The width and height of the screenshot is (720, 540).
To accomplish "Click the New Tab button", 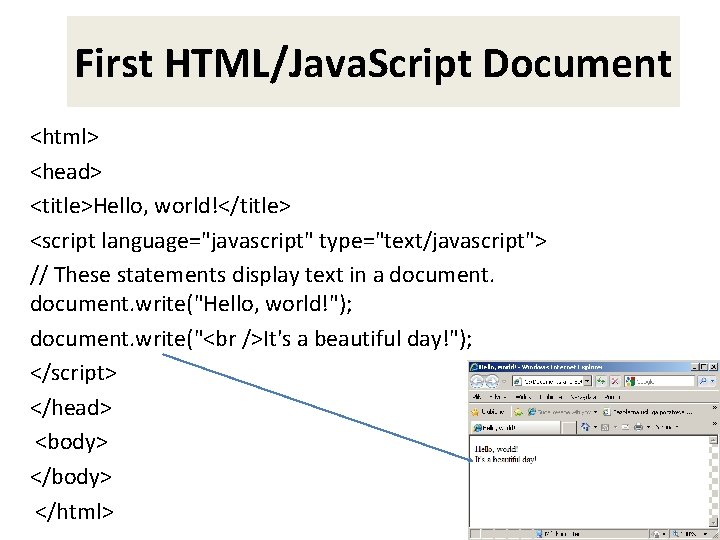I will (568, 428).
